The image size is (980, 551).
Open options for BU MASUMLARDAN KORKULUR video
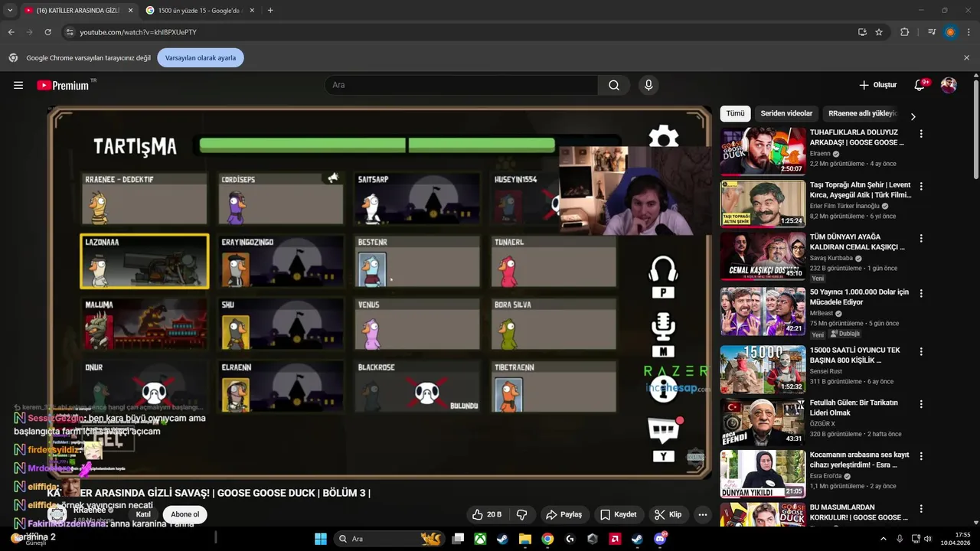[921, 508]
